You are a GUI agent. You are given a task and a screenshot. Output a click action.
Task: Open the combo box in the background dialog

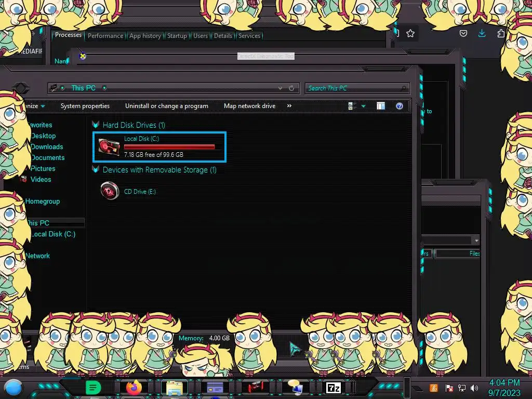click(x=476, y=241)
